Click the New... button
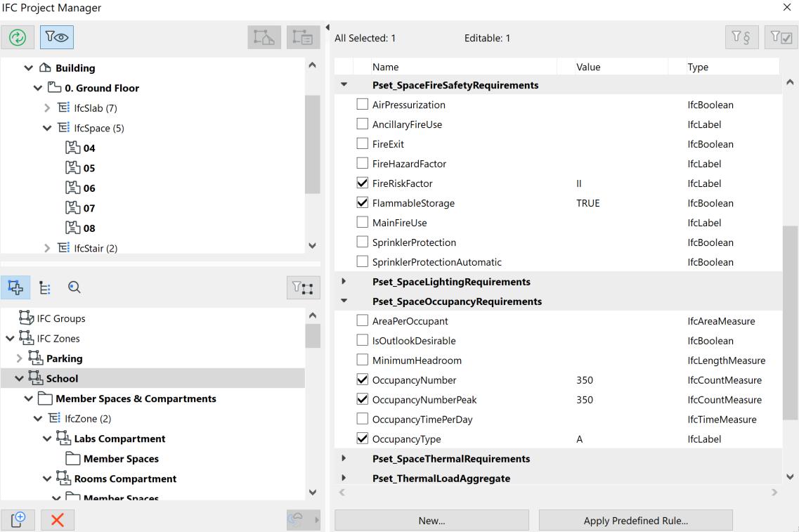Viewport: 799px width, 532px height. (431, 521)
